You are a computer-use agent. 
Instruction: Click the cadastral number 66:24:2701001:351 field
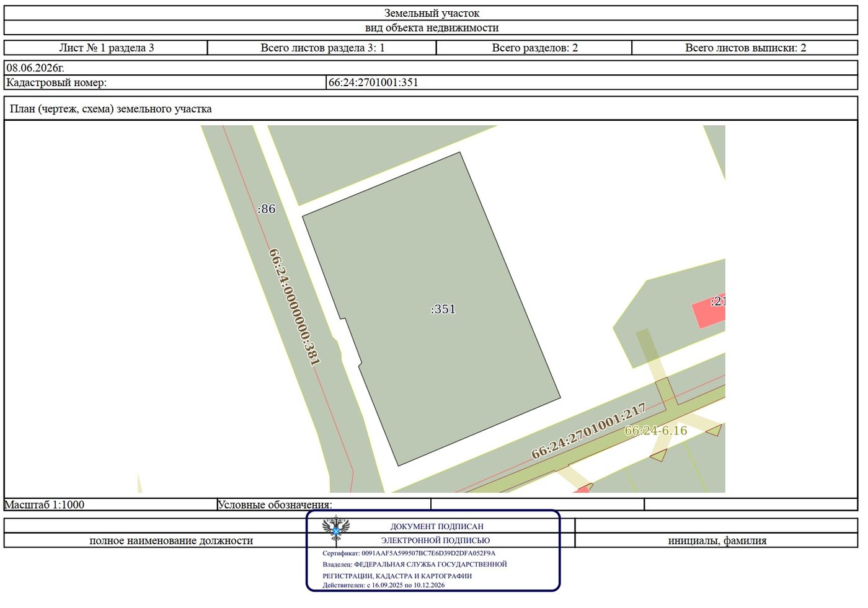(x=592, y=82)
